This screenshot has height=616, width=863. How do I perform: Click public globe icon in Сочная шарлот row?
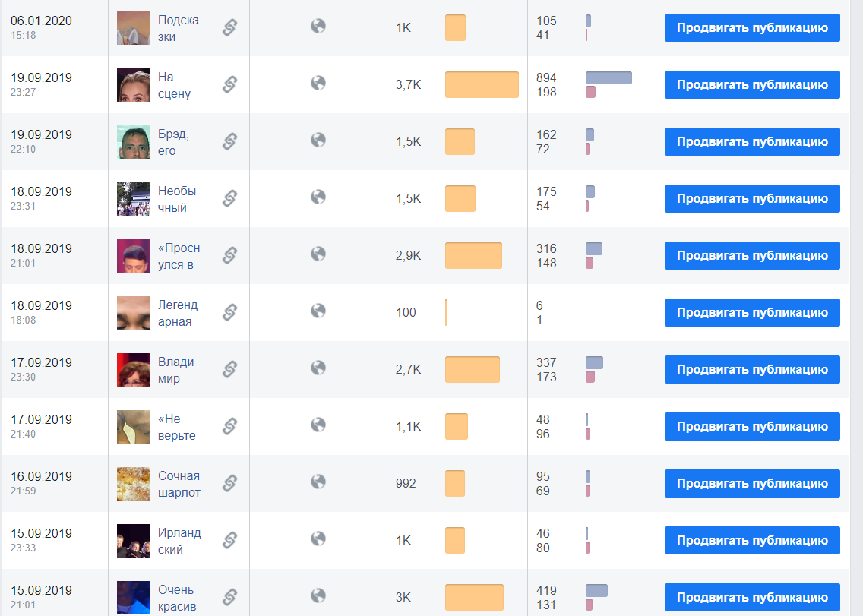(318, 482)
